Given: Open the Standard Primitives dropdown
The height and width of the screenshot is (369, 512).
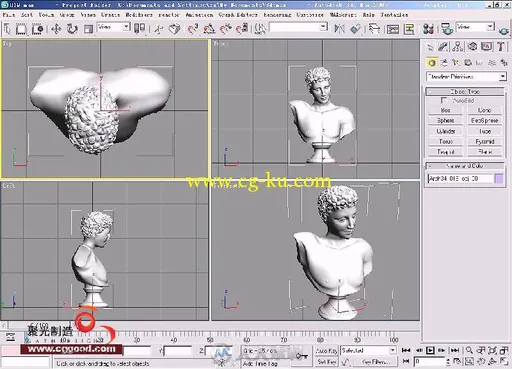Looking at the screenshot, I should [466, 77].
